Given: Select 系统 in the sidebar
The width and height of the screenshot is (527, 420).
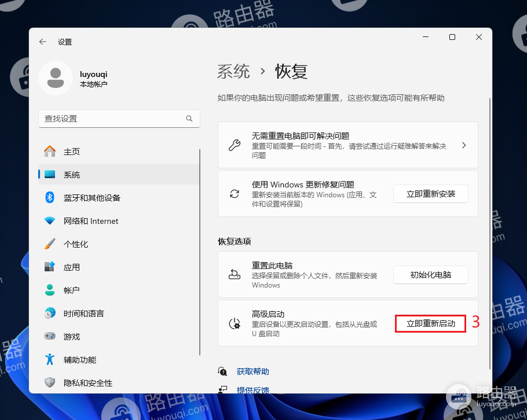Looking at the screenshot, I should pyautogui.click(x=119, y=174).
